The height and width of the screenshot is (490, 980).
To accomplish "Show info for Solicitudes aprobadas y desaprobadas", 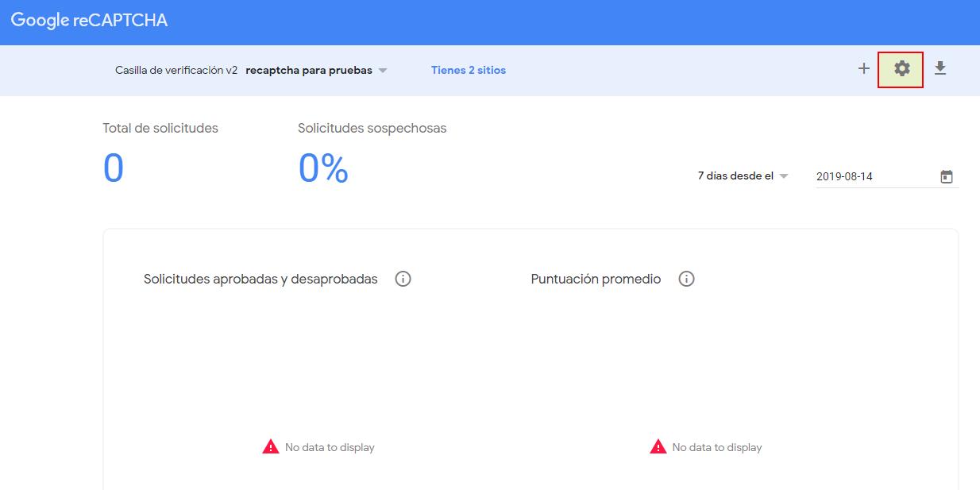I will tap(403, 279).
